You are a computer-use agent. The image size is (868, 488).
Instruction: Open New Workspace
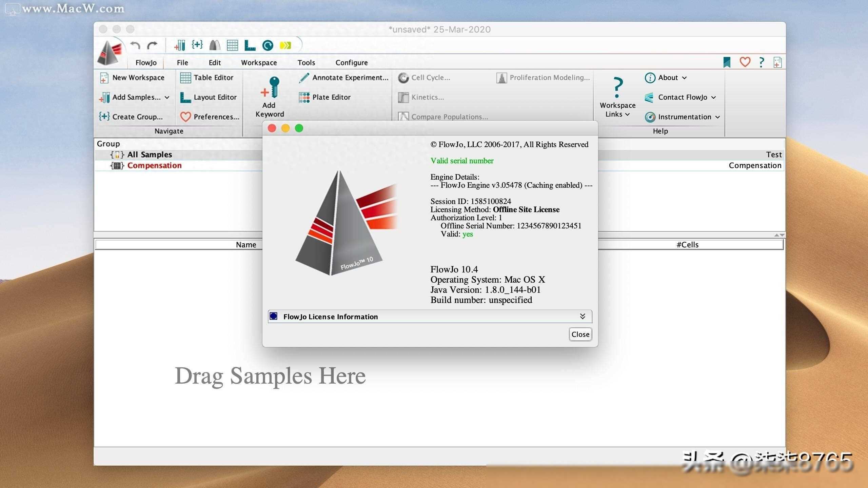point(132,78)
